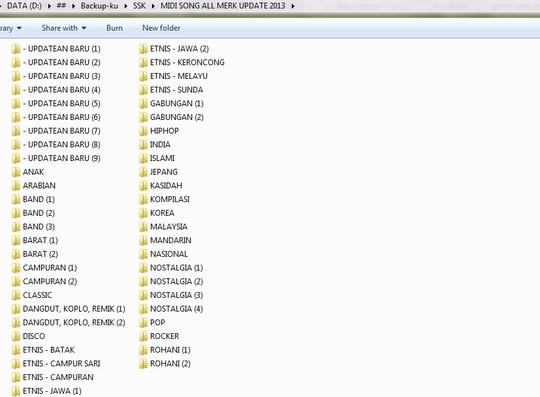The height and width of the screenshot is (397, 540).
Task: Go to the DATA (D:) breadcrumb
Action: point(24,6)
